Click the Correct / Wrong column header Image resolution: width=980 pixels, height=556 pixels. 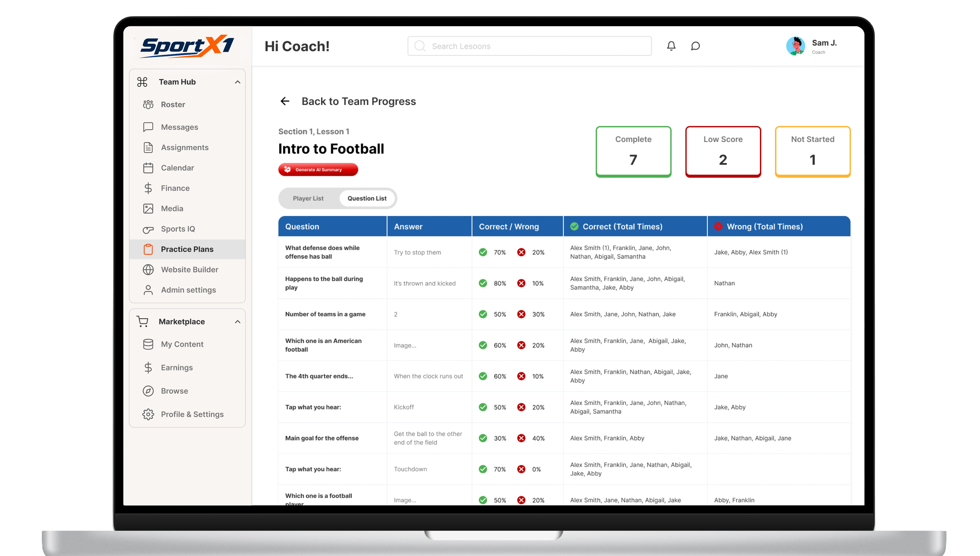[x=517, y=227]
